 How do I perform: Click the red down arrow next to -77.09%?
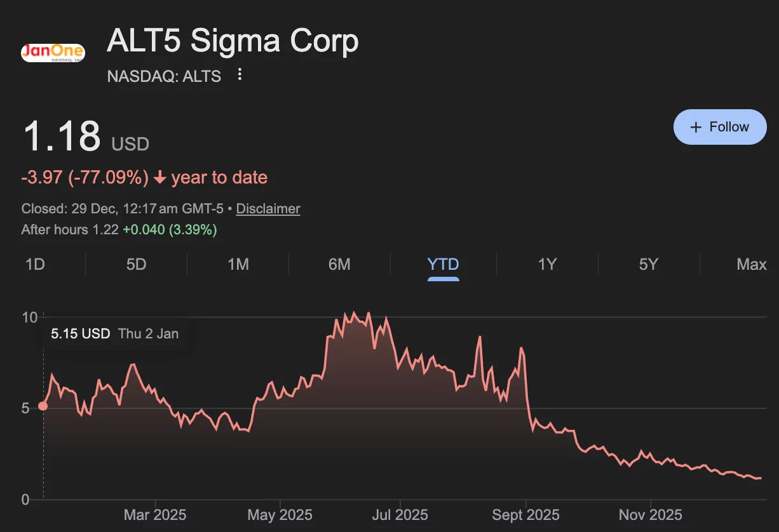tap(160, 178)
